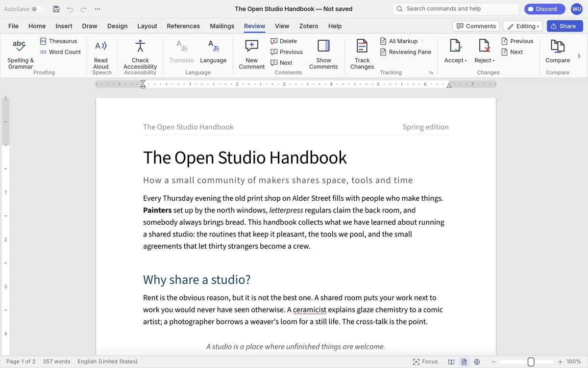
Task: Enable Focus mode in status bar
Action: click(425, 362)
